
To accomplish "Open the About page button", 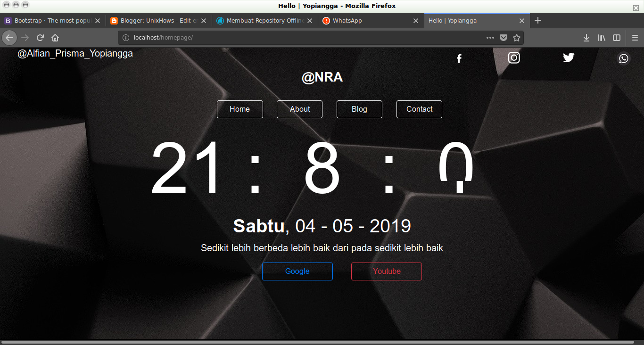I will (x=300, y=109).
